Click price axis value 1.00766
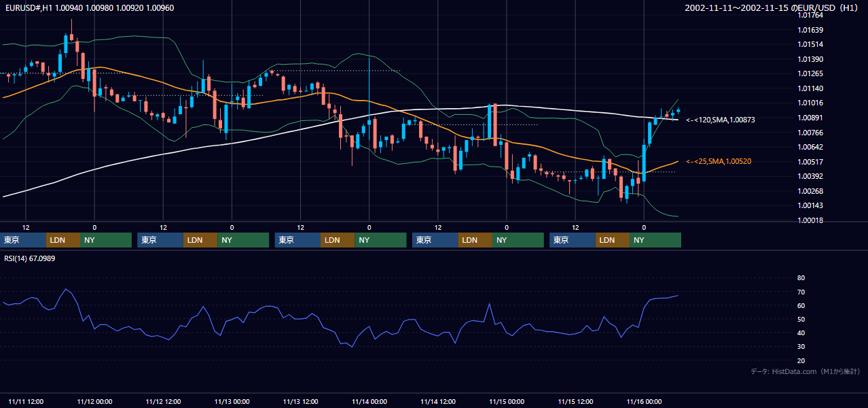Image resolution: width=868 pixels, height=408 pixels. 811,133
